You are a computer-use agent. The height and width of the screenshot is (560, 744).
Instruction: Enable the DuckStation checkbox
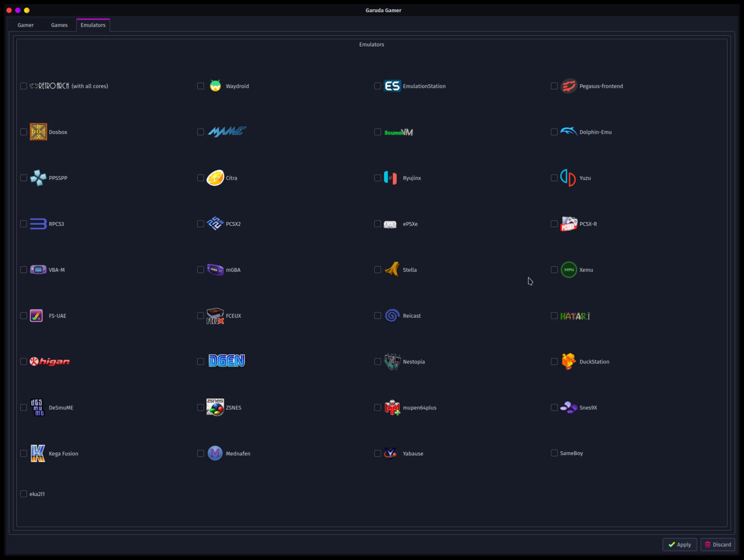pyautogui.click(x=554, y=362)
